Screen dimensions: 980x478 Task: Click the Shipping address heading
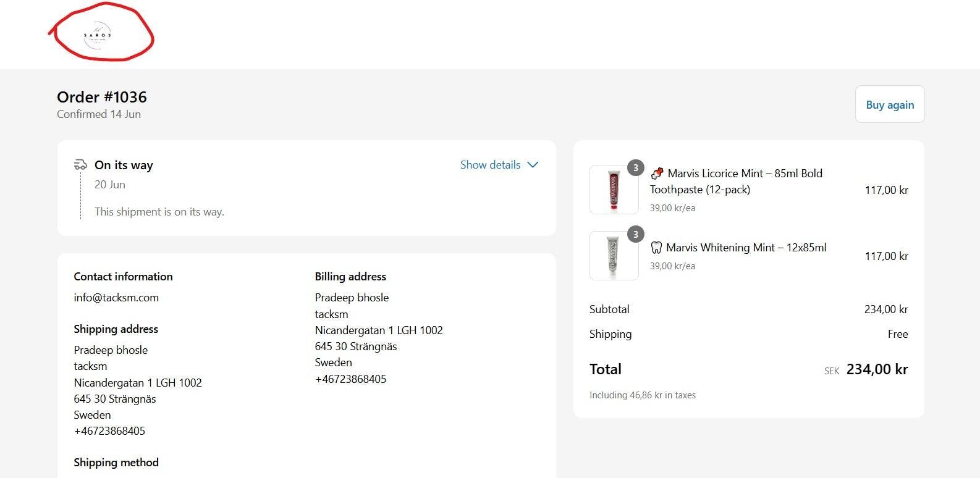(116, 329)
